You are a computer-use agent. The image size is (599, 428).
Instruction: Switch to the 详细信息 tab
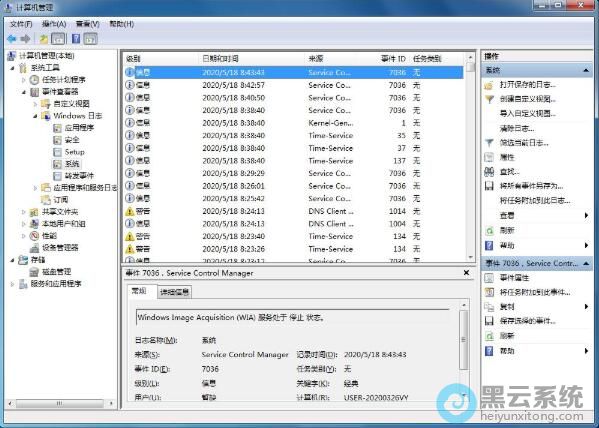[175, 292]
